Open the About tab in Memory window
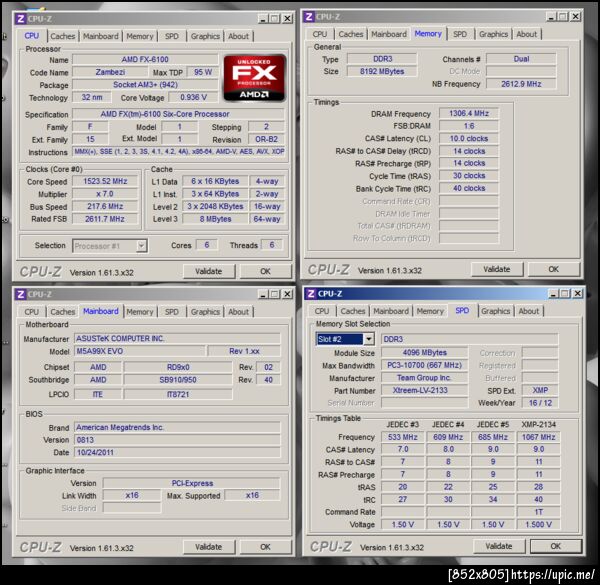Screen dimensions: 600x585 [x=527, y=34]
